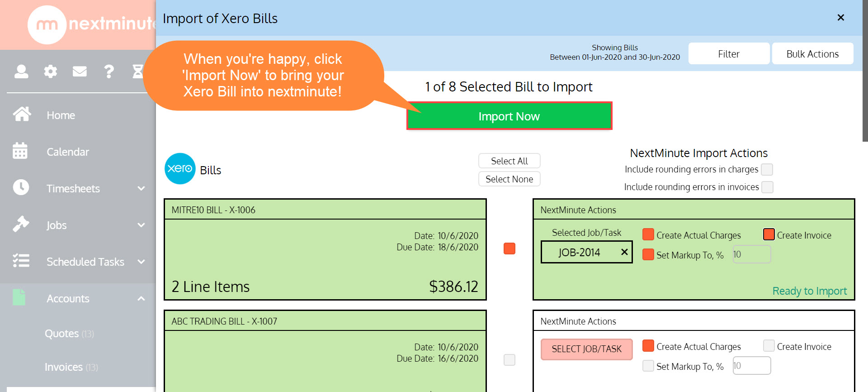Viewport: 868px width, 392px height.
Task: Expand the Timesheets menu chevron
Action: pyautogui.click(x=141, y=188)
